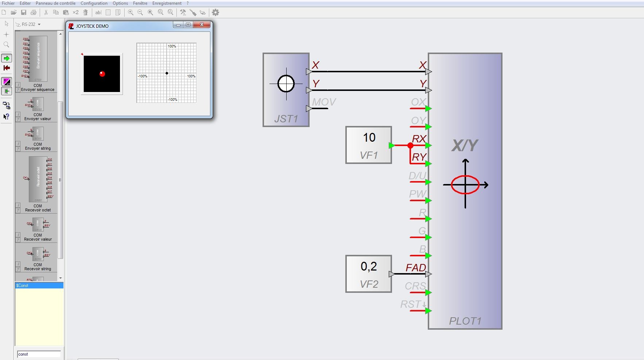644x360 pixels.
Task: Maximize the JOYSTICK DEMO window
Action: [x=188, y=25]
